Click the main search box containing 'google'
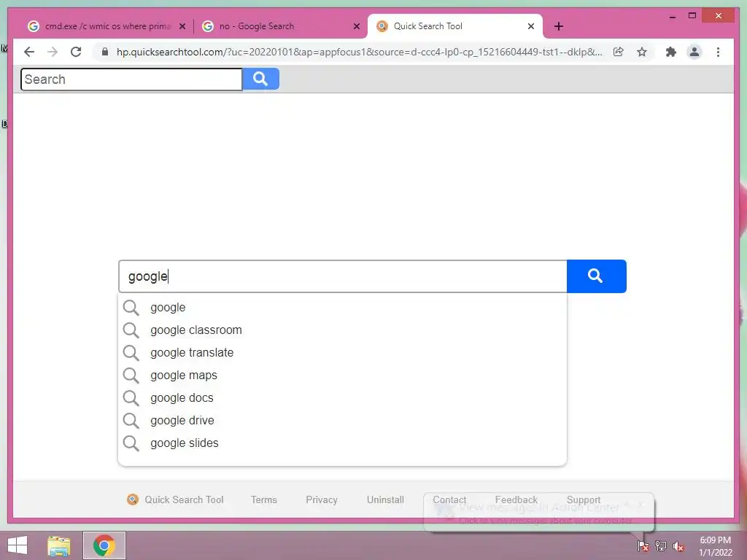Screen dimensions: 747x560 (x=343, y=276)
